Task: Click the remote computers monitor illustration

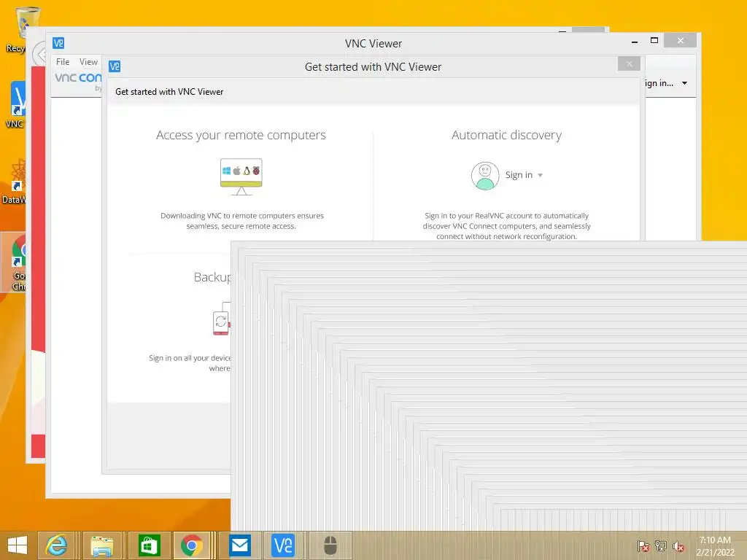Action: 241,176
